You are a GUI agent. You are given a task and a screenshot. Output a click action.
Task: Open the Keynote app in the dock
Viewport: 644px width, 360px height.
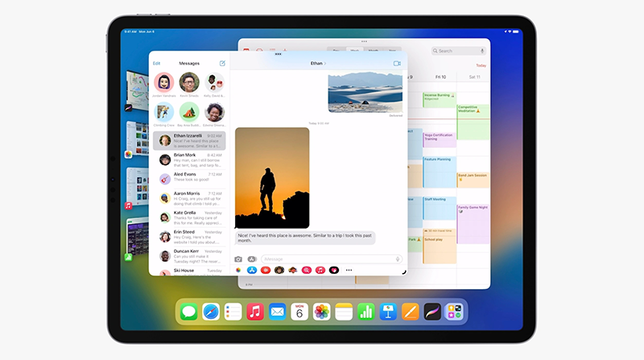388,312
